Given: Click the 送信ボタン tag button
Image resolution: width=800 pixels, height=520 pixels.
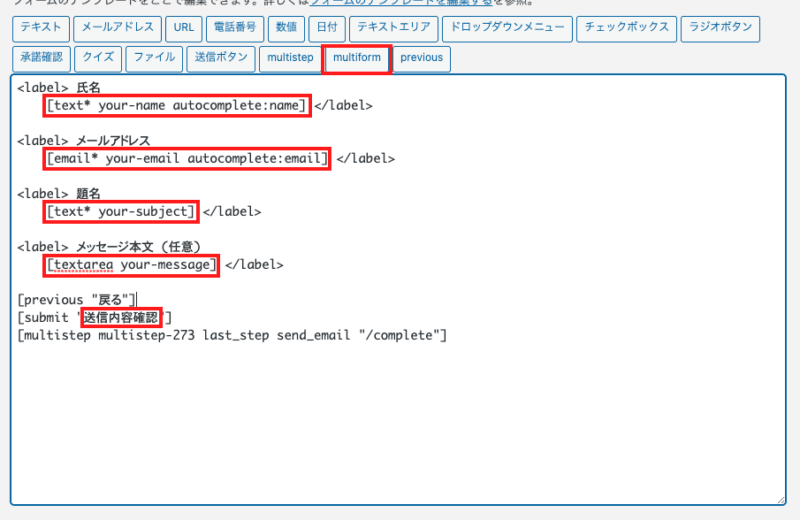Looking at the screenshot, I should pyautogui.click(x=219, y=58).
